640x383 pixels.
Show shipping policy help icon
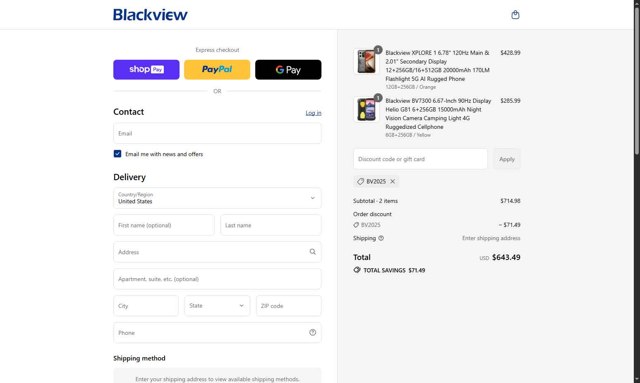(381, 238)
